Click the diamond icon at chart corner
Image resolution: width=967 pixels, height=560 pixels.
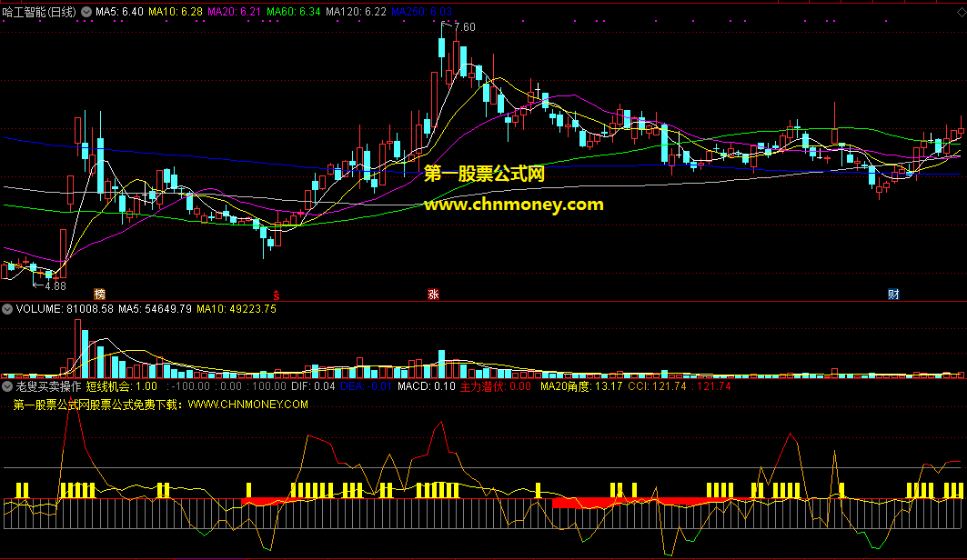pyautogui.click(x=961, y=13)
